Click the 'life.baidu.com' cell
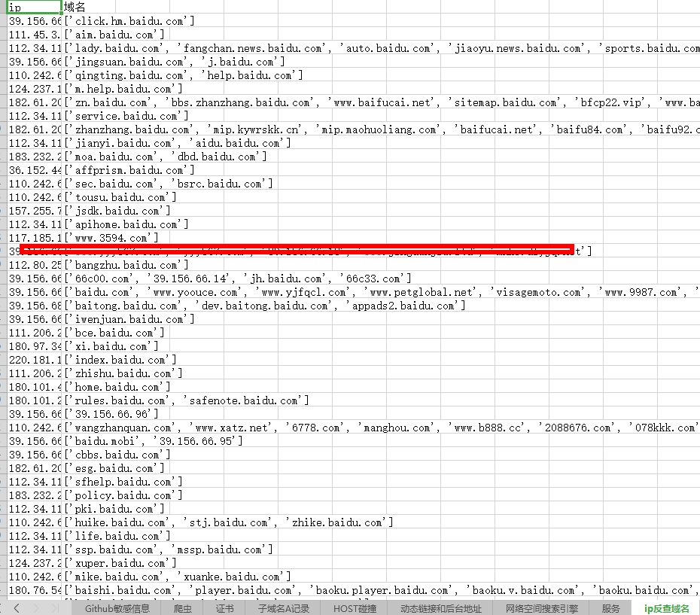This screenshot has height=615, width=700. coord(117,536)
